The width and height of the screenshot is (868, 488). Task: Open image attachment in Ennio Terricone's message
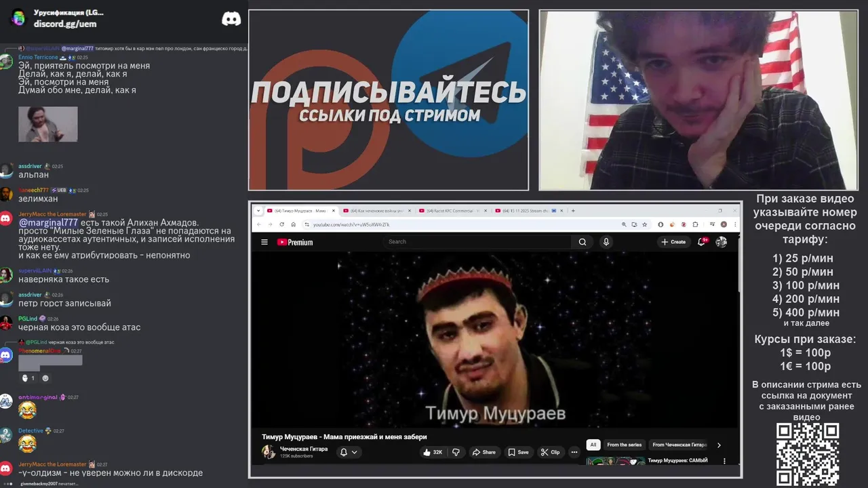pyautogui.click(x=47, y=124)
